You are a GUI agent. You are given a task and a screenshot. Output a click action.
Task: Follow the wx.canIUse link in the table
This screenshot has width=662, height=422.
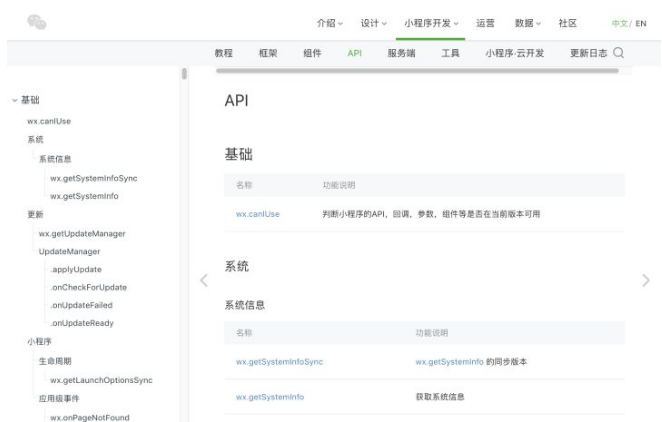[258, 214]
